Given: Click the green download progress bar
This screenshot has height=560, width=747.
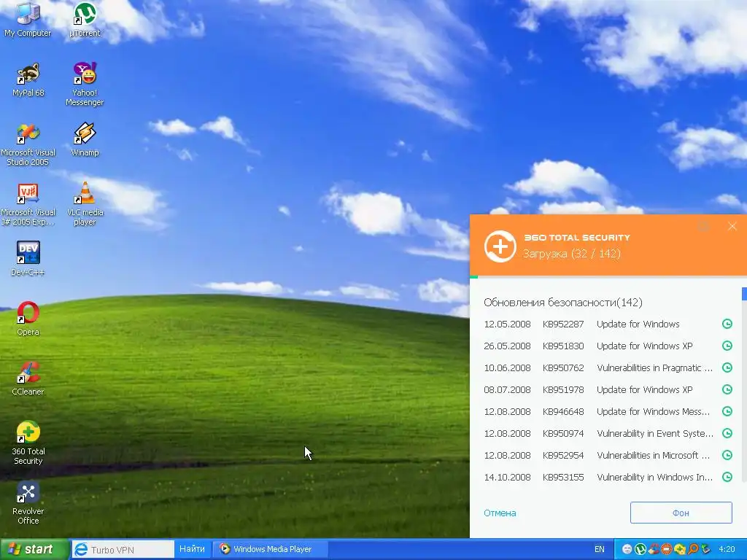Looking at the screenshot, I should pos(473,276).
